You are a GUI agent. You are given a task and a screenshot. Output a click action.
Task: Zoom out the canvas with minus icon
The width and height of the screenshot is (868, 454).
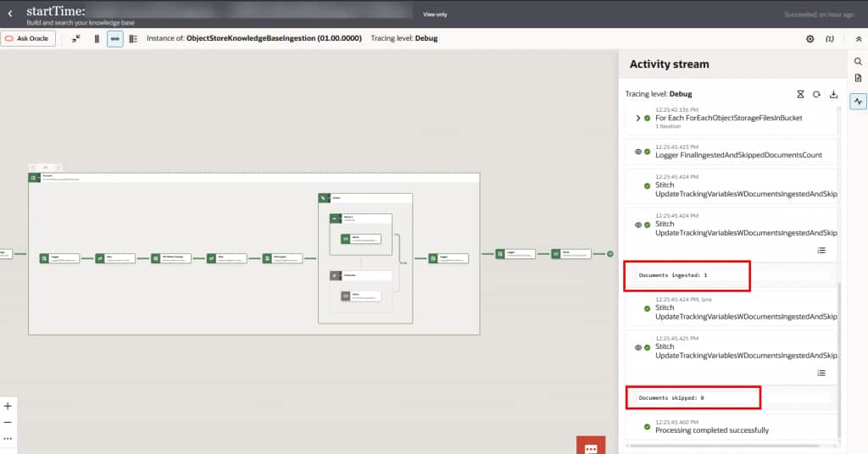click(8, 423)
